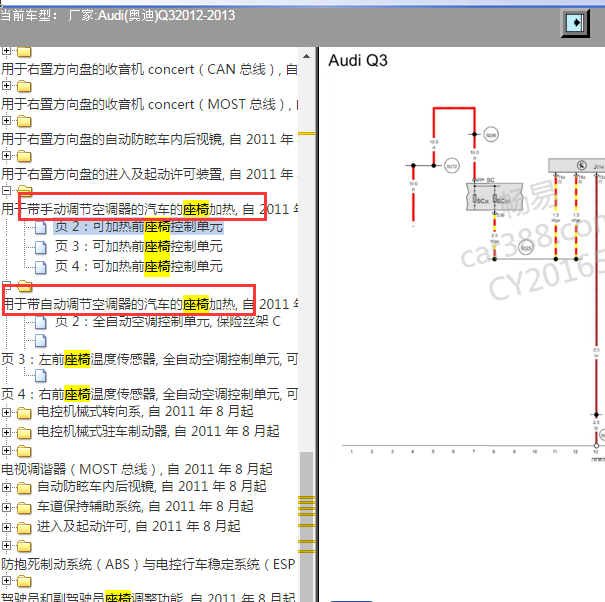The height and width of the screenshot is (602, 605).
Task: Click the Audi Q3 diagram title
Action: [x=358, y=61]
